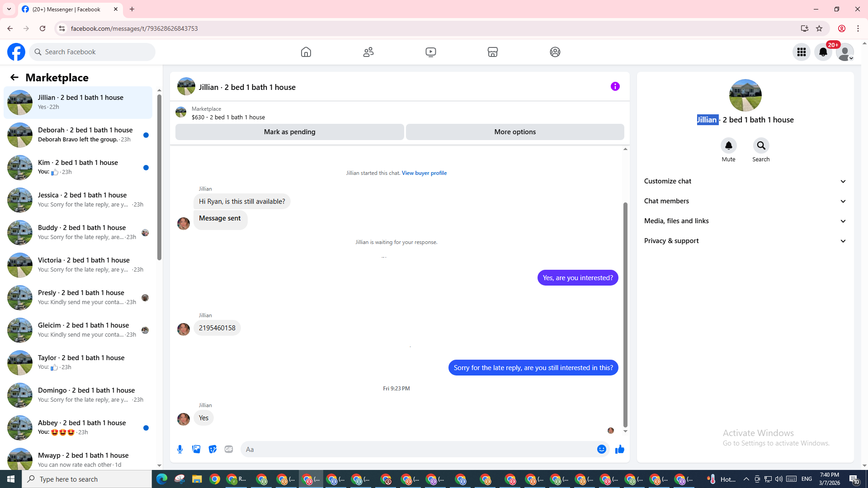Expand Chat members section
868x488 pixels.
coord(745,201)
